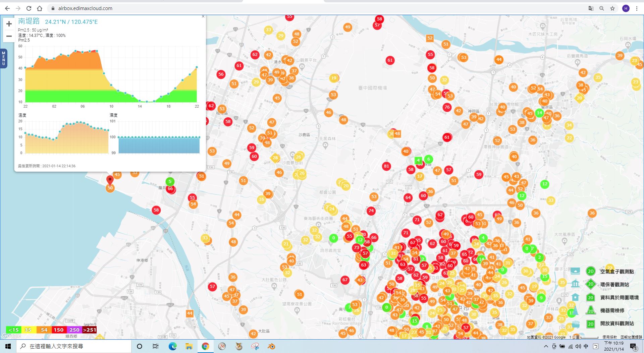644x353 pixels.
Task: Click the open-data folder legend icon
Action: click(x=576, y=323)
